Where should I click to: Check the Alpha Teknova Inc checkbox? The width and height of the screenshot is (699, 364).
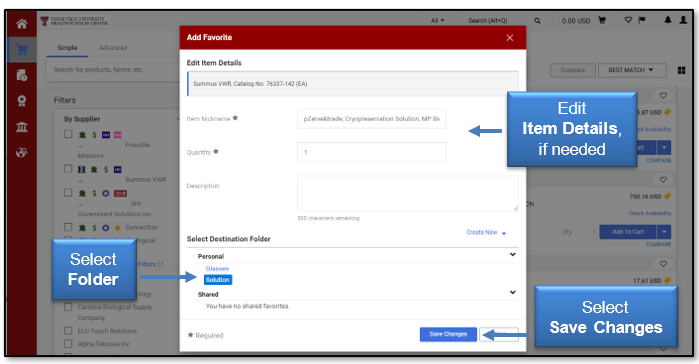pyautogui.click(x=68, y=344)
